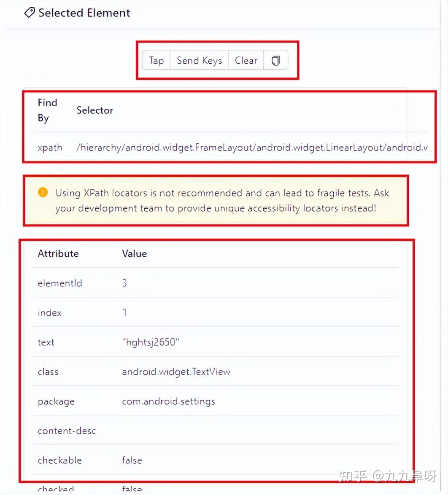Click the Value column header
The width and height of the screenshot is (448, 495).
(134, 253)
